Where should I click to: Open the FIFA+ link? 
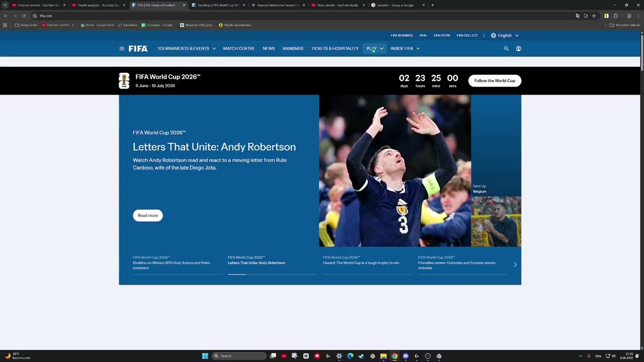(423, 36)
